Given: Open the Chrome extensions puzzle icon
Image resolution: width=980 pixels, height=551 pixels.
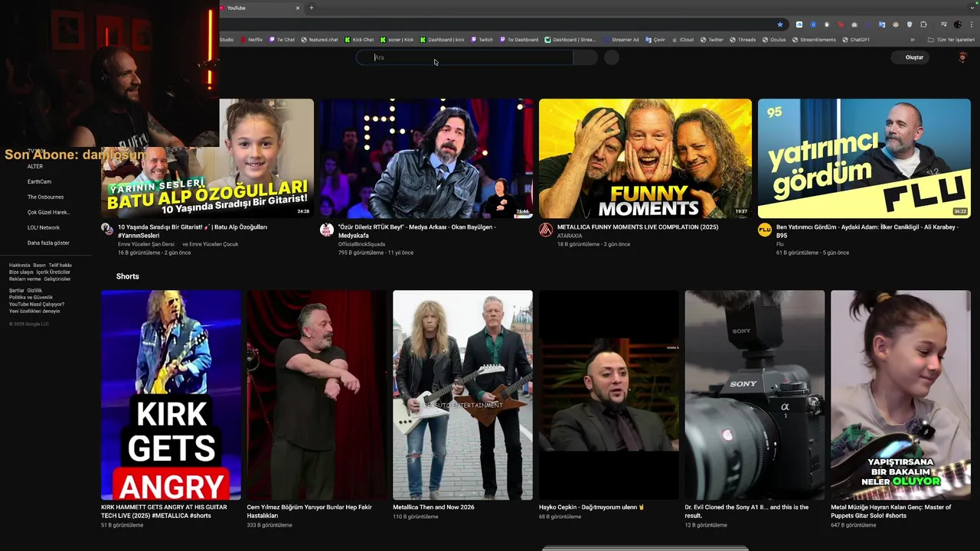Looking at the screenshot, I should pos(923,24).
